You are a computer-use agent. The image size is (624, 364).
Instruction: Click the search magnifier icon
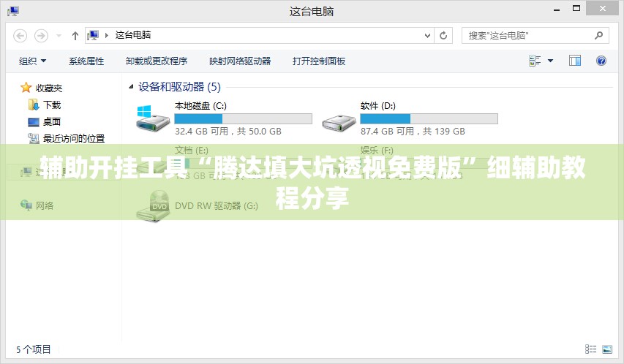tap(599, 35)
